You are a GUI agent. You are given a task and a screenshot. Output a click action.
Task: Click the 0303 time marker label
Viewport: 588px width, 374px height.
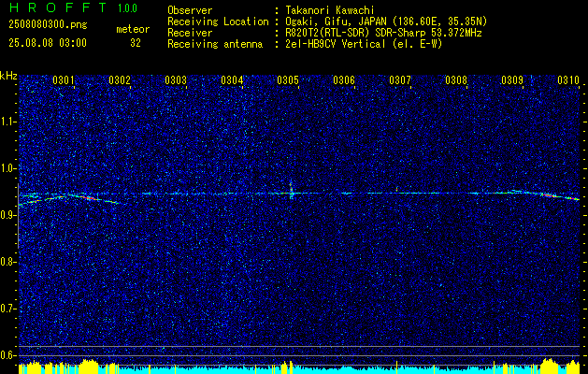(x=176, y=79)
